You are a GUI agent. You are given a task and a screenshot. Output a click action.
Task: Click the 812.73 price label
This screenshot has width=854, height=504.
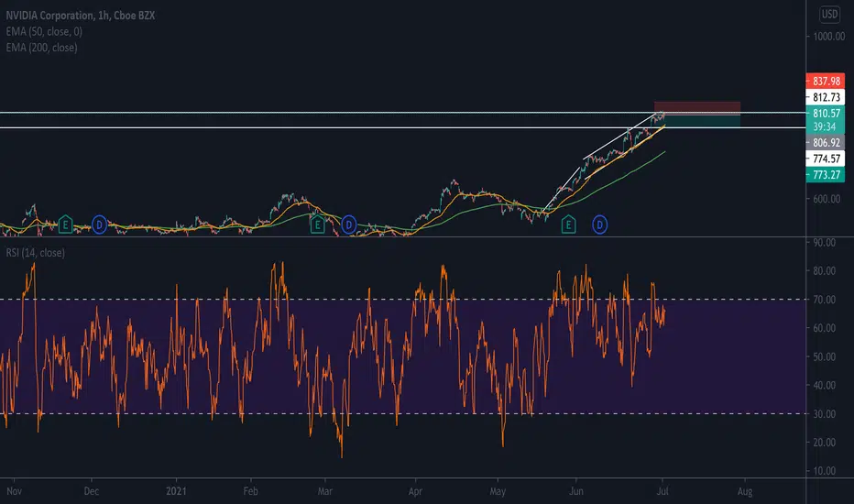tap(825, 97)
